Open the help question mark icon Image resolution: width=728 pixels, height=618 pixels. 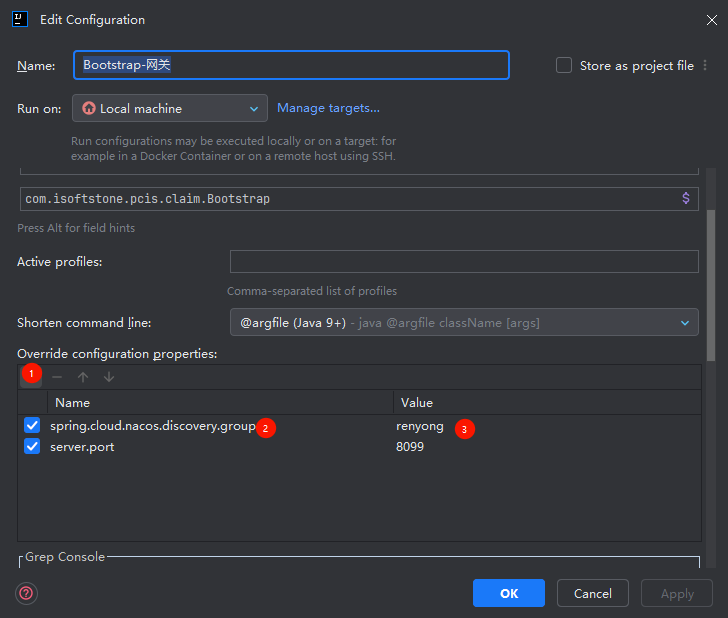26,593
